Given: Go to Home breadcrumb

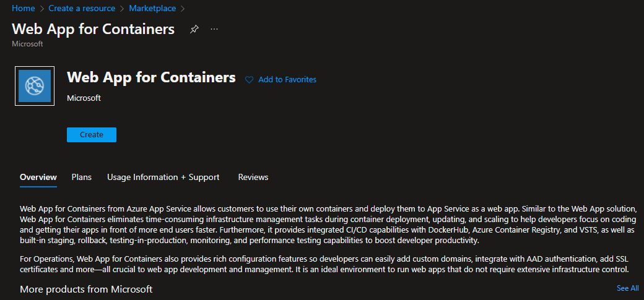Looking at the screenshot, I should coord(24,8).
